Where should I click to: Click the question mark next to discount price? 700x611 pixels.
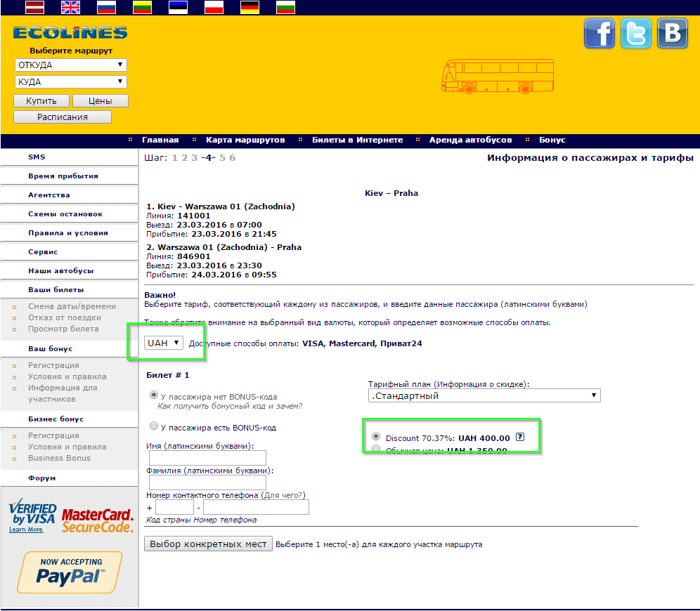click(x=519, y=437)
